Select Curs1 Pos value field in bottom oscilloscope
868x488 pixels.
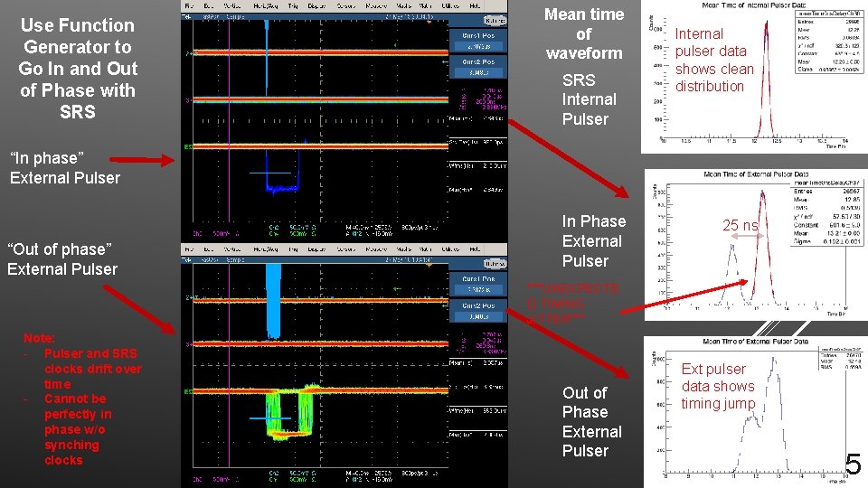[478, 290]
